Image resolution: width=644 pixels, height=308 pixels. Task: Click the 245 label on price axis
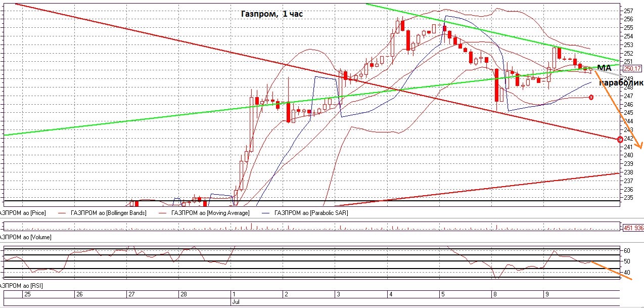pyautogui.click(x=628, y=113)
